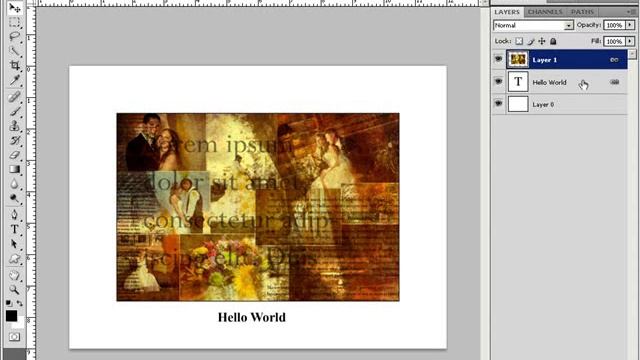640x360 pixels.
Task: Click the wedding collage image on canvas
Action: tap(258, 207)
